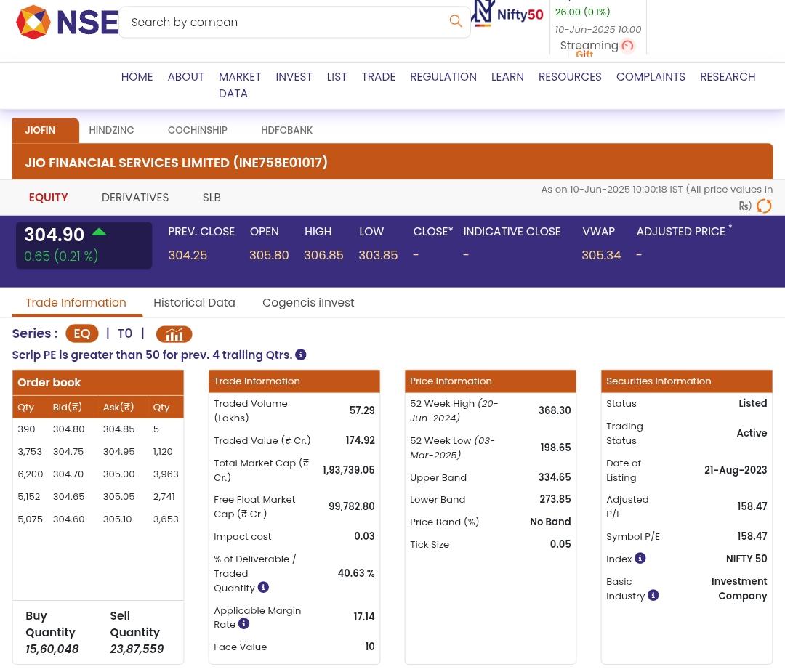Open the LIST menu
Viewport: 785px width, 672px height.
[x=337, y=76]
